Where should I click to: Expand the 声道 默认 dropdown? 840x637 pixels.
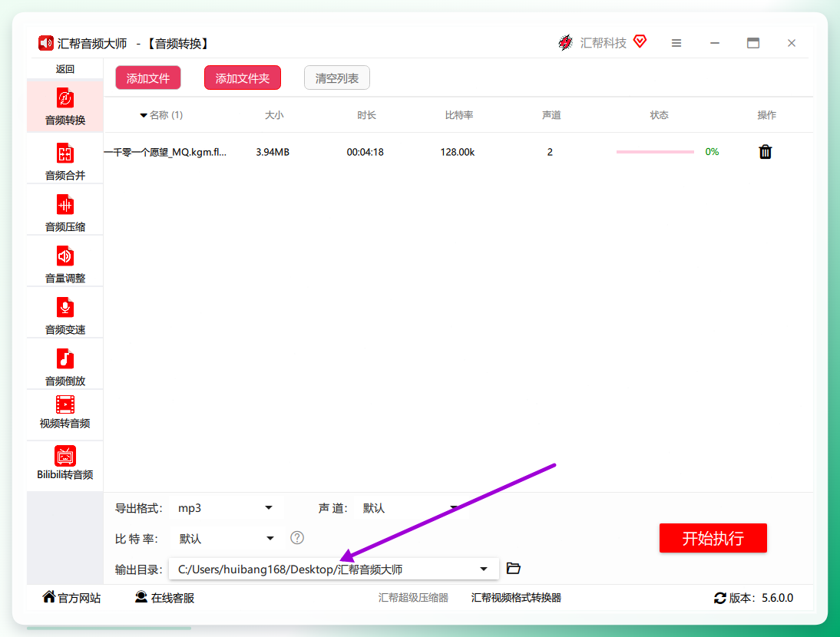tap(454, 507)
